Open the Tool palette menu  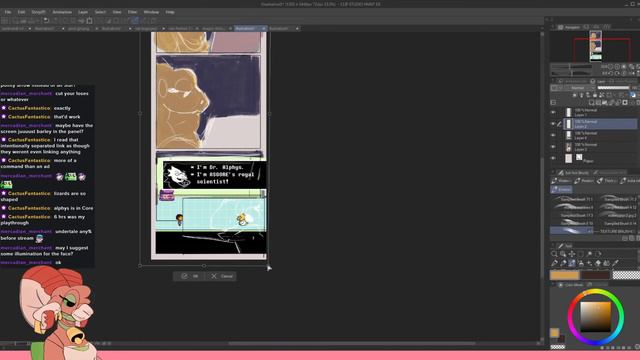coord(553,246)
